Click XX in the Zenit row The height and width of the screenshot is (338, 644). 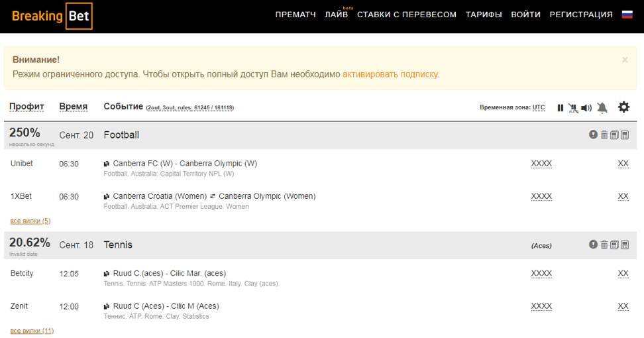(623, 306)
